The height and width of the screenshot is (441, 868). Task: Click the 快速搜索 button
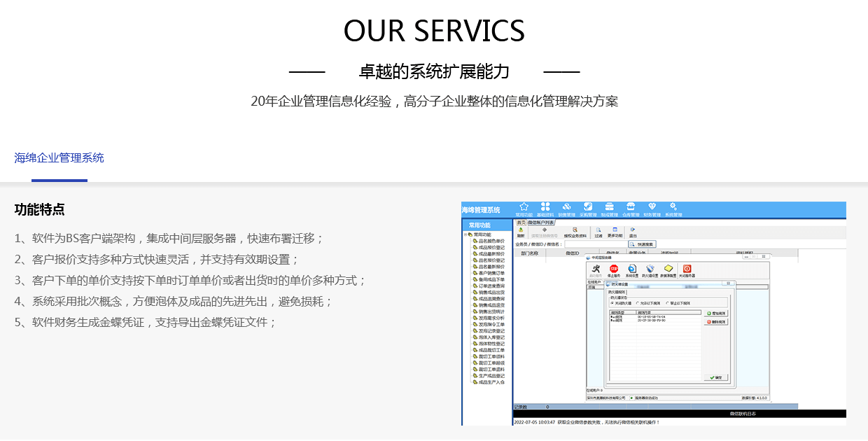(642, 244)
